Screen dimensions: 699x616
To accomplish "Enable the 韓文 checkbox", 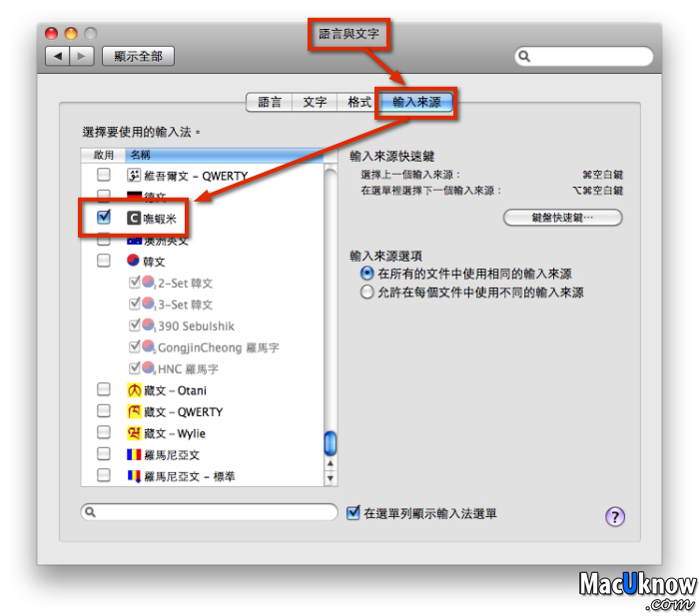I will [x=104, y=261].
